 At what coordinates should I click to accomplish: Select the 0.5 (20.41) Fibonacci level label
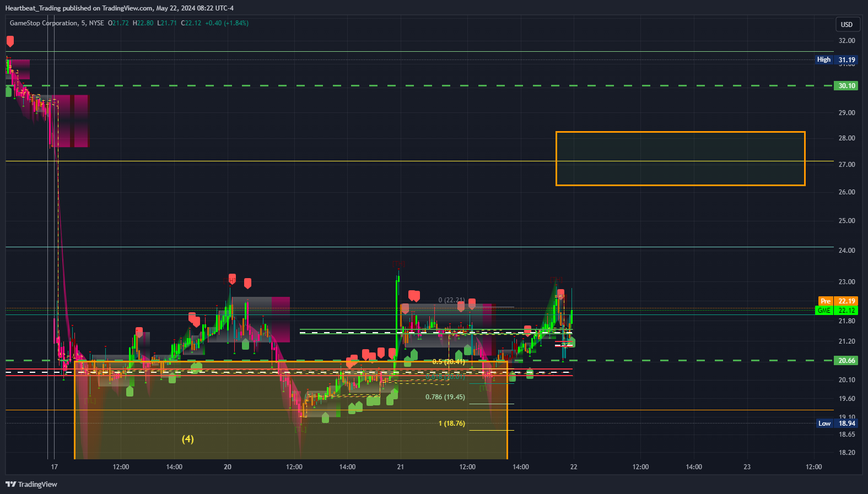pos(449,362)
